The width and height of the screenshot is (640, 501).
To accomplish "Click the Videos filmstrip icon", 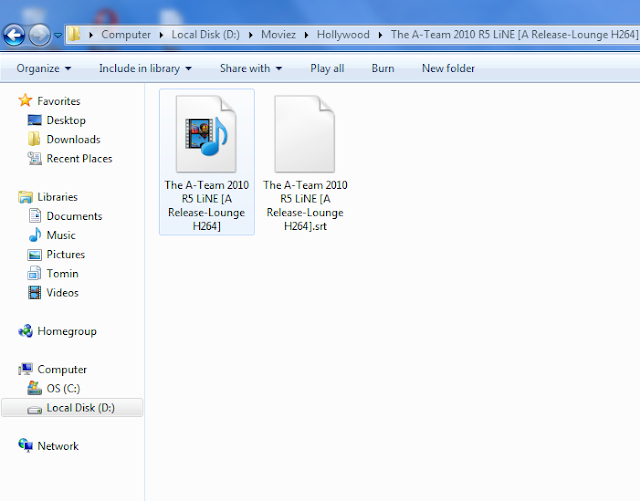I will pos(34,292).
